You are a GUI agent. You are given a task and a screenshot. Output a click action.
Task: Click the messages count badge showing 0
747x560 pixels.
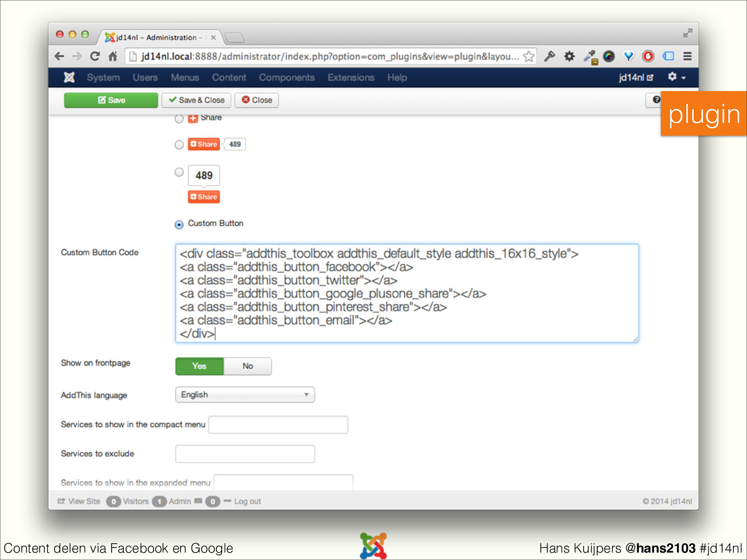click(212, 501)
